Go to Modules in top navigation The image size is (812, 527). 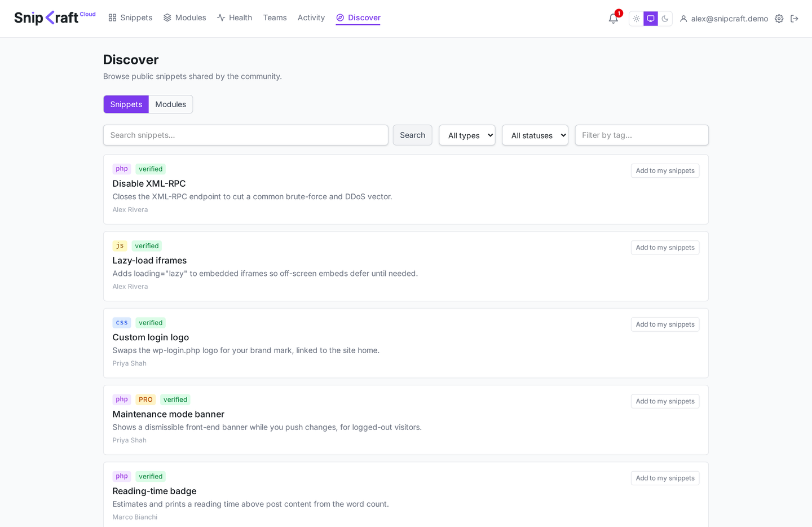click(184, 17)
